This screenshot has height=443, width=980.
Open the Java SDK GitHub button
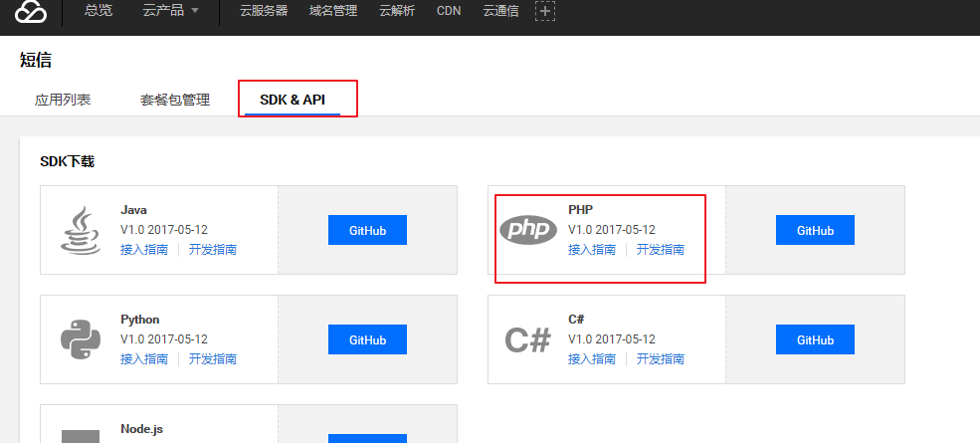click(367, 230)
